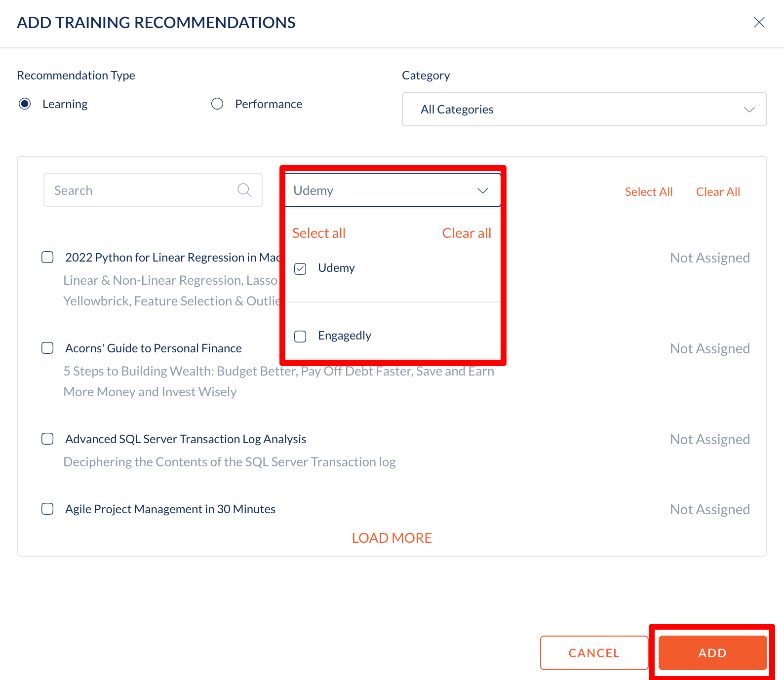This screenshot has width=784, height=680.
Task: Click Select All courses link
Action: pos(649,191)
